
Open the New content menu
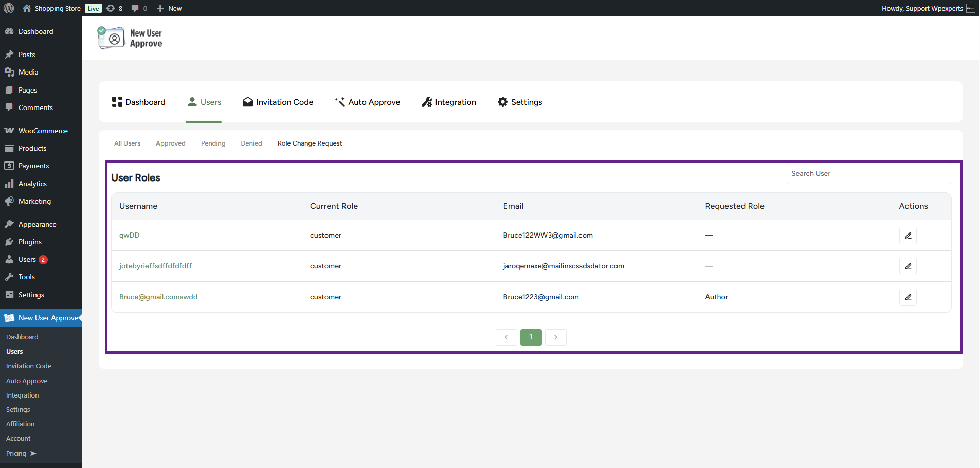point(169,8)
